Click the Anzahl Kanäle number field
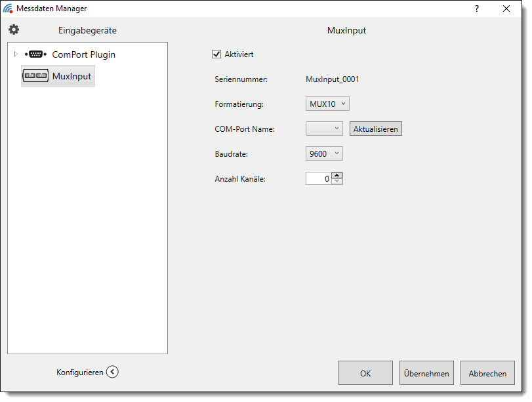Image resolution: width=532 pixels, height=402 pixels. pos(318,178)
